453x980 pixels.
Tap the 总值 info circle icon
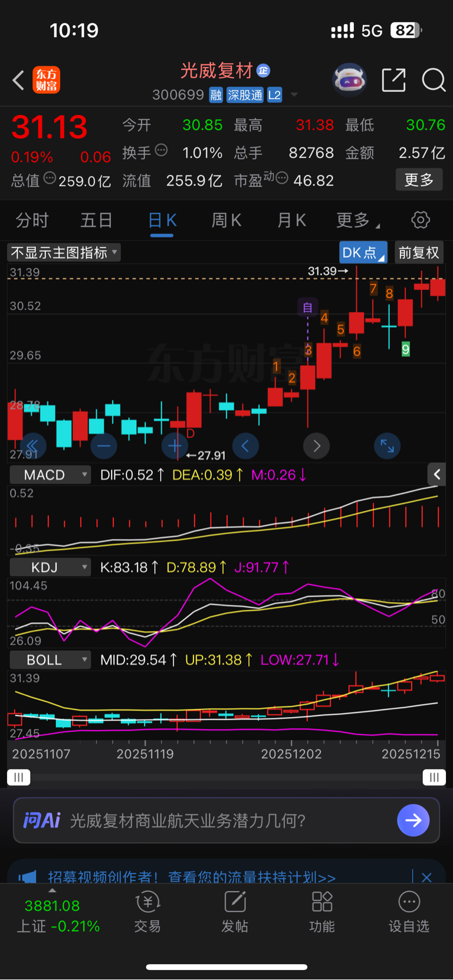pos(50,178)
